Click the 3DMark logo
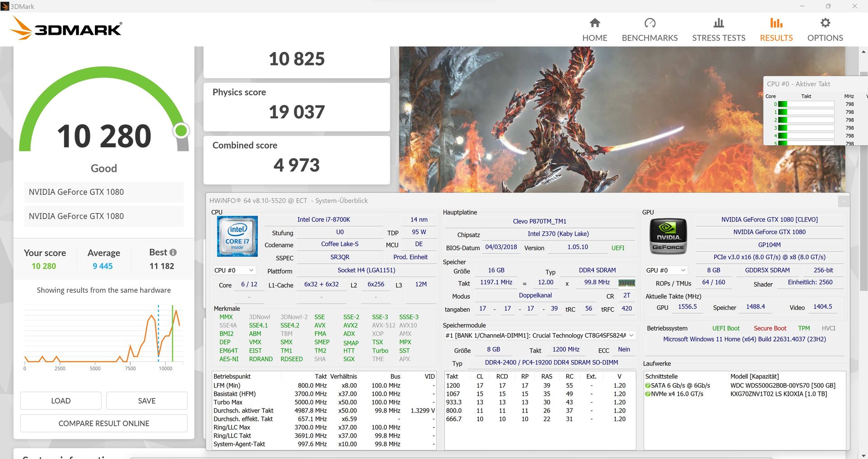868x459 pixels. tap(66, 28)
